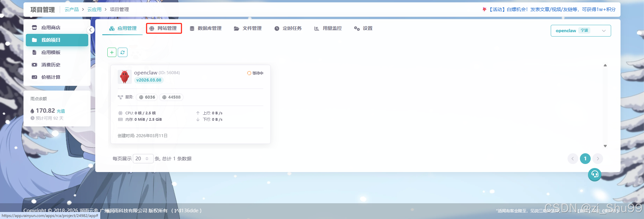644x219 pixels.
Task: Click the 充值 recharge link
Action: click(x=61, y=111)
